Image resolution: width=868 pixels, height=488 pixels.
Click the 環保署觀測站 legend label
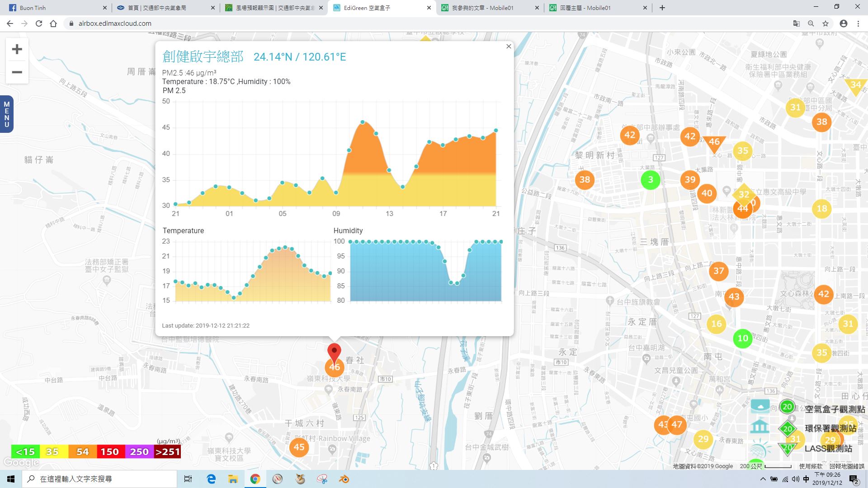(830, 428)
